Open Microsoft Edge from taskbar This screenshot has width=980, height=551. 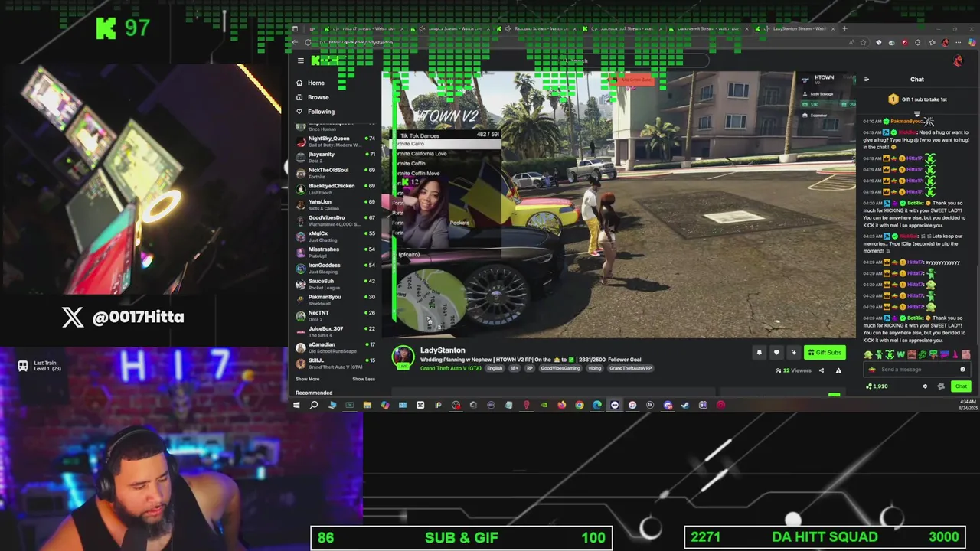click(x=597, y=405)
